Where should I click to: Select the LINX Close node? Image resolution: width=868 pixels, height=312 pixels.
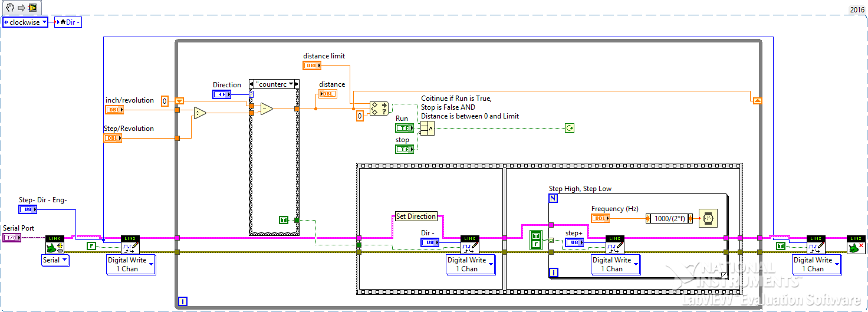coord(856,245)
